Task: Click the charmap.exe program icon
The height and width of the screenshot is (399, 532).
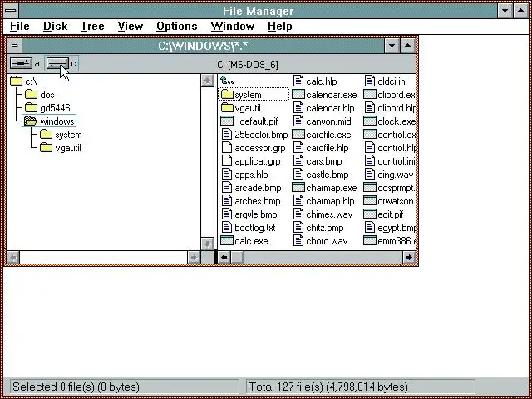Action: pos(298,188)
